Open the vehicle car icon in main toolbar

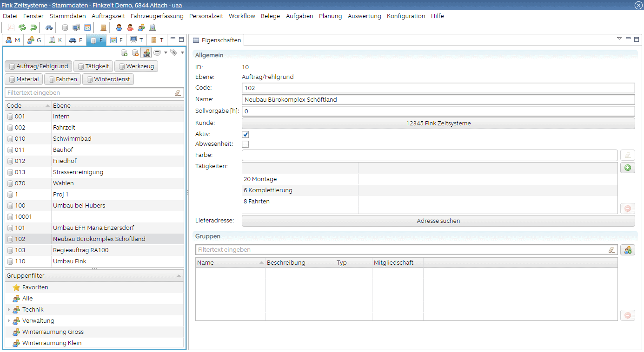49,27
